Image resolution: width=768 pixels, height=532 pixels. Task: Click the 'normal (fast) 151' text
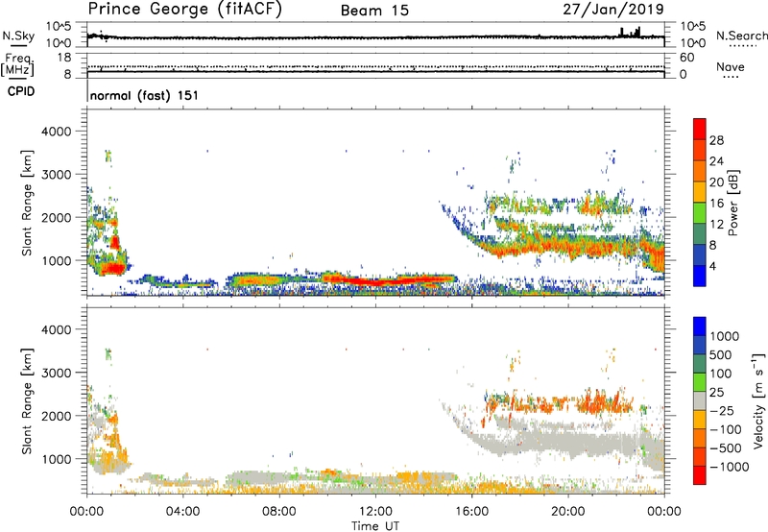(144, 95)
